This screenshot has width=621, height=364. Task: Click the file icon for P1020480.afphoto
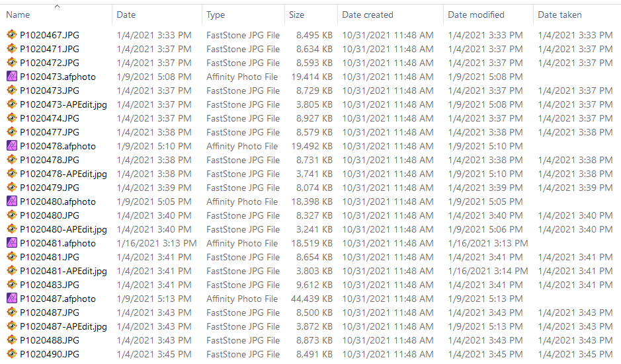(x=12, y=201)
